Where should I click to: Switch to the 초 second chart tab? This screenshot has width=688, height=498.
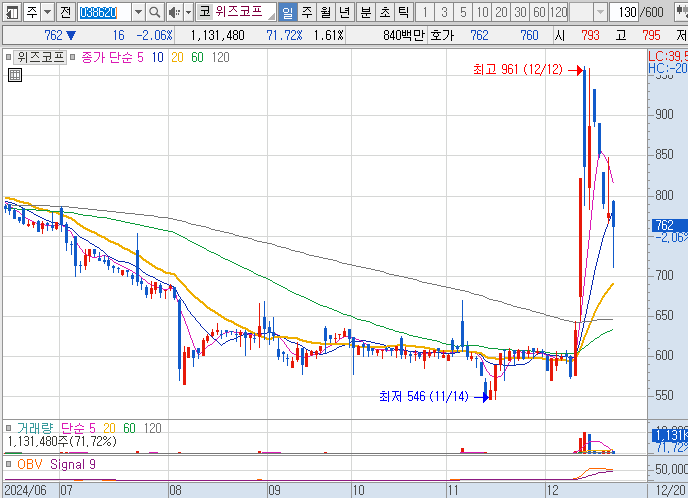[385, 12]
